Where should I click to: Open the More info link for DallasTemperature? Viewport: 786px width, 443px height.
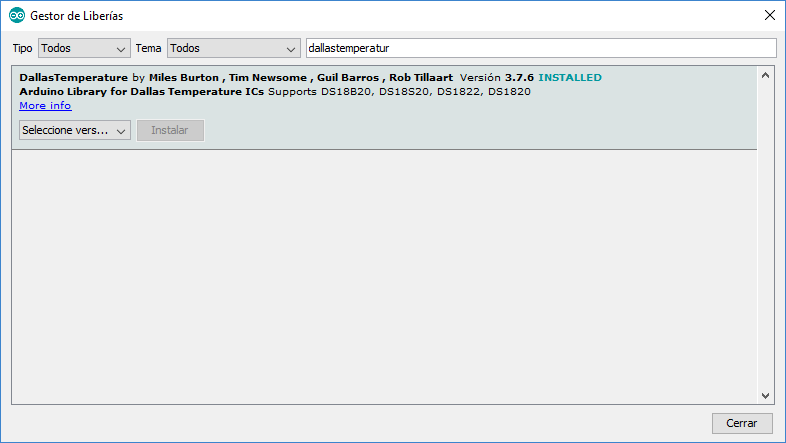(x=46, y=106)
